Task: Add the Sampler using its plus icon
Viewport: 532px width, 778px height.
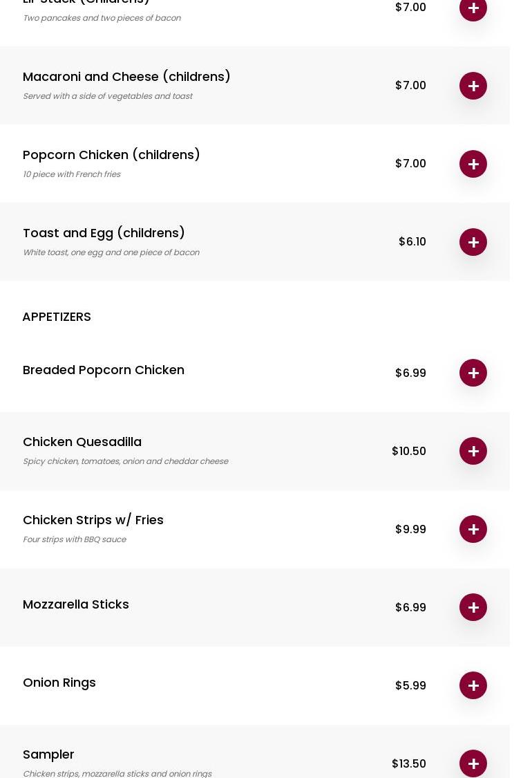Action: (x=473, y=763)
